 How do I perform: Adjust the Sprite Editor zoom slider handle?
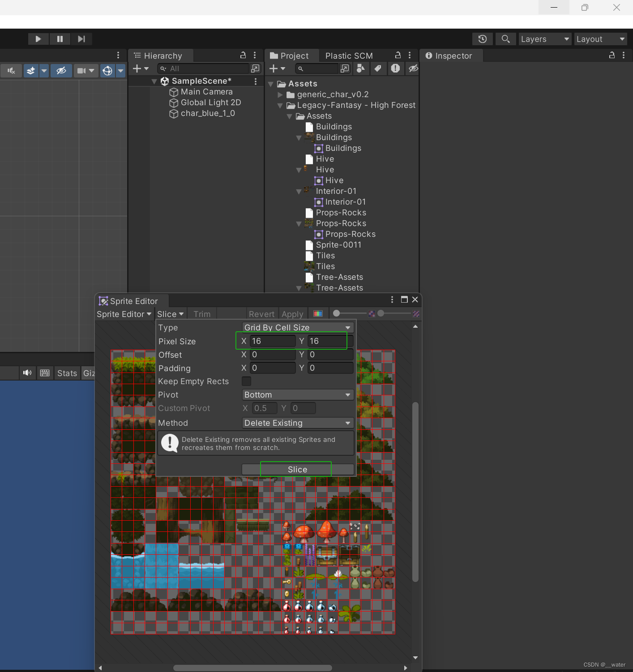pyautogui.click(x=337, y=313)
